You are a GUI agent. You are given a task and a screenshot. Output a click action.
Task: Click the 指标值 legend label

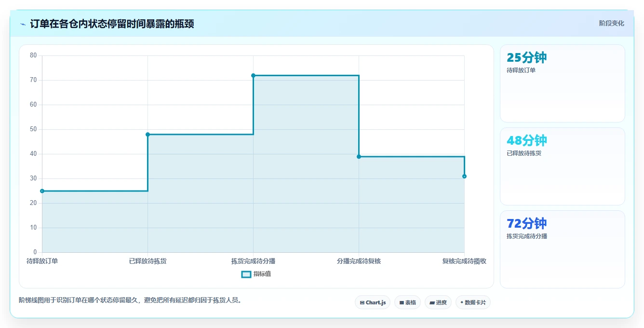pyautogui.click(x=262, y=274)
